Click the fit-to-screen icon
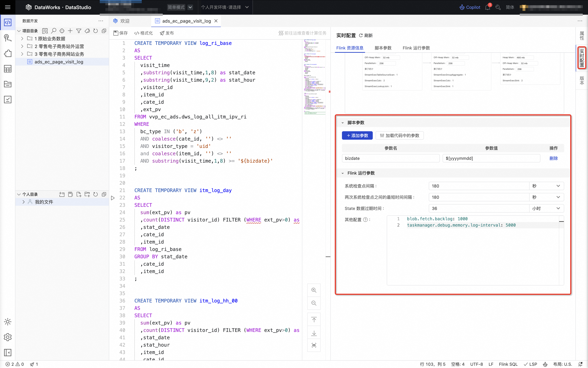The height and width of the screenshot is (368, 588). (x=314, y=345)
